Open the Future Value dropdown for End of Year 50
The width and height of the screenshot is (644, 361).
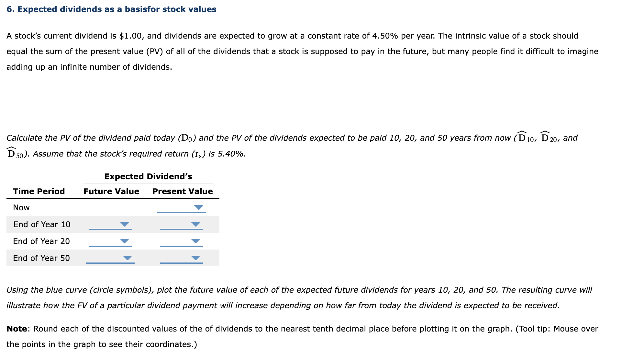point(127,257)
